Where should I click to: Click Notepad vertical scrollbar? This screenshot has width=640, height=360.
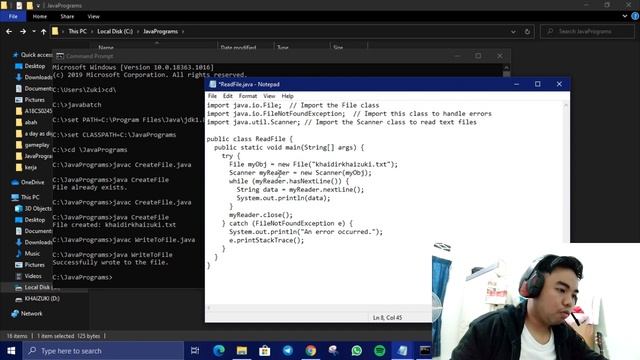566,171
